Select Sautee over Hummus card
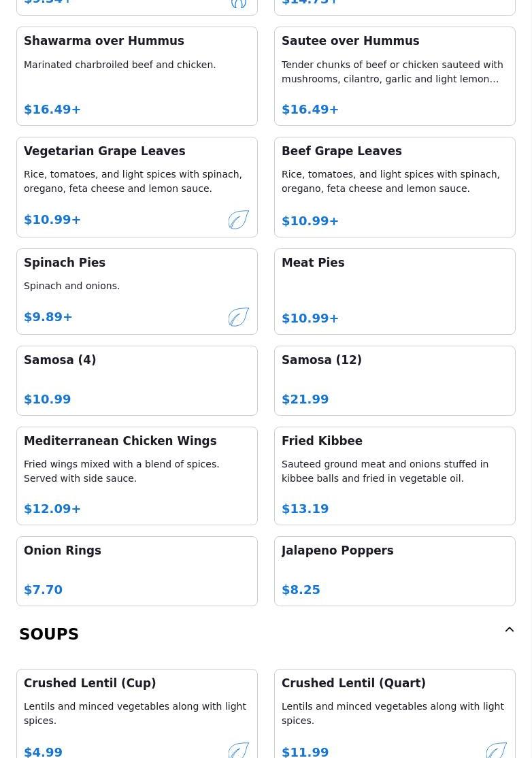 point(395,76)
